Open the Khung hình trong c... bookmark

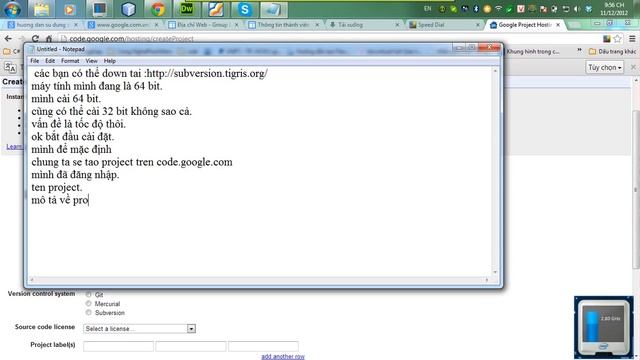click(533, 51)
